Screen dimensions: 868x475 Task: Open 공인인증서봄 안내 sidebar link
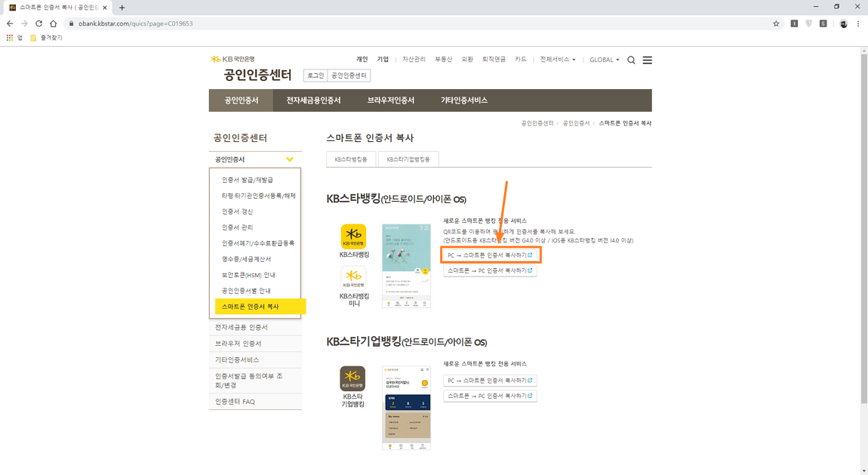click(246, 291)
